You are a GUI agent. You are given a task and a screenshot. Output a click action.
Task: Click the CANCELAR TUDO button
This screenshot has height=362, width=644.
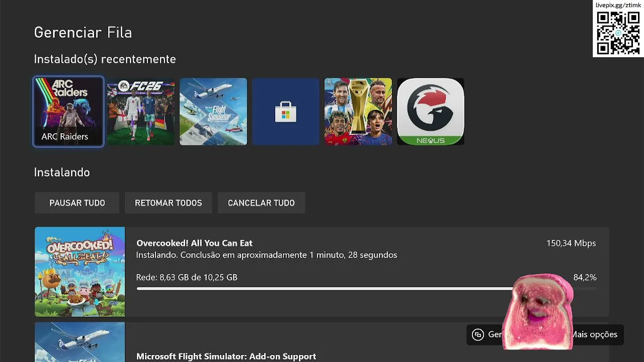point(261,203)
